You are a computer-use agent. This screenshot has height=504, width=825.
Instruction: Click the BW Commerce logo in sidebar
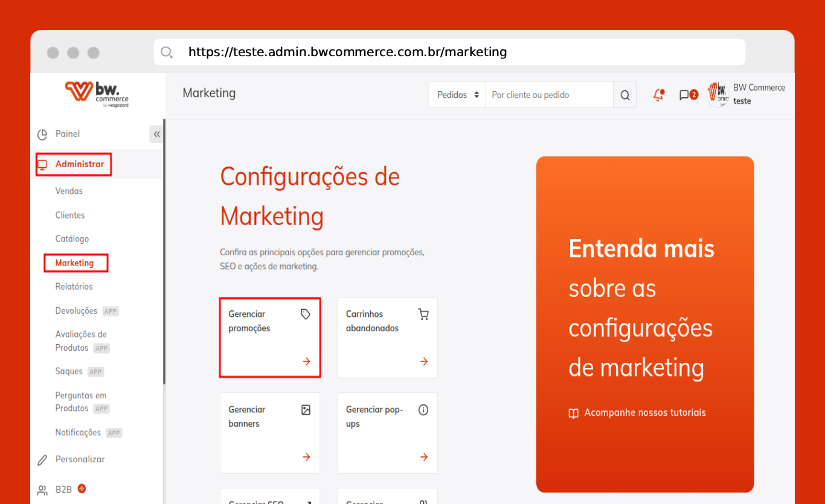click(97, 94)
